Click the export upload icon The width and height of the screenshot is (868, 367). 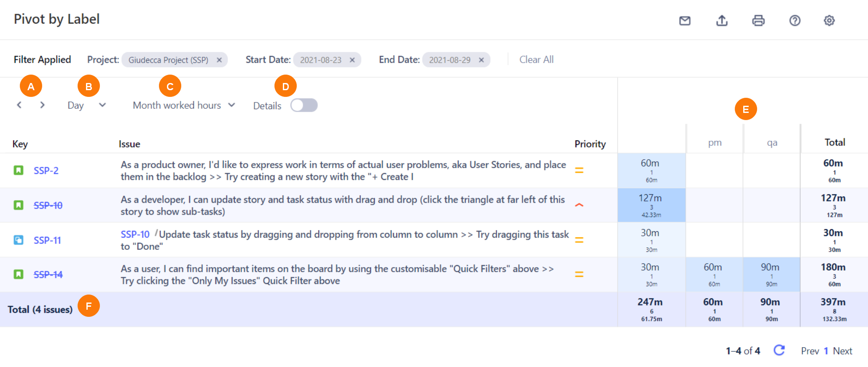(722, 21)
